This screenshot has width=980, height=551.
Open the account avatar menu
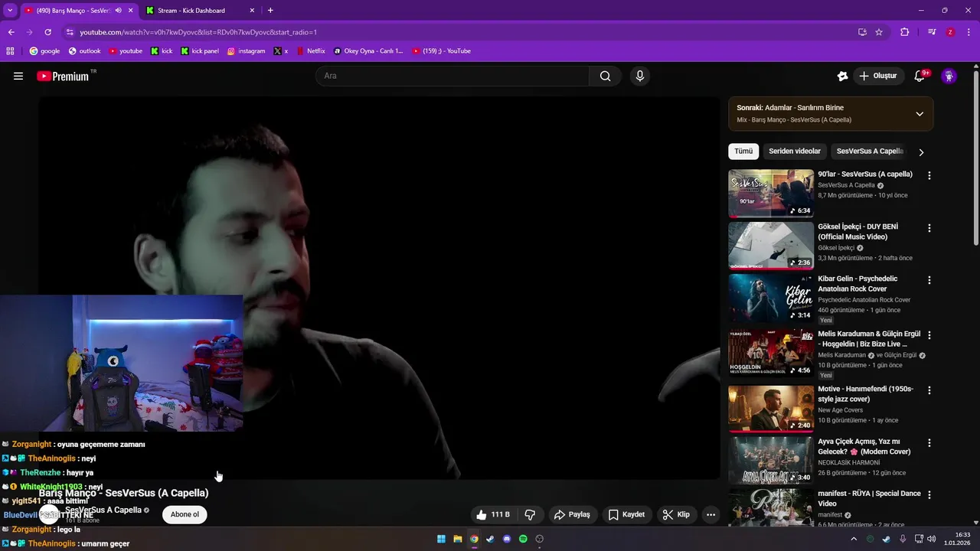(x=949, y=76)
